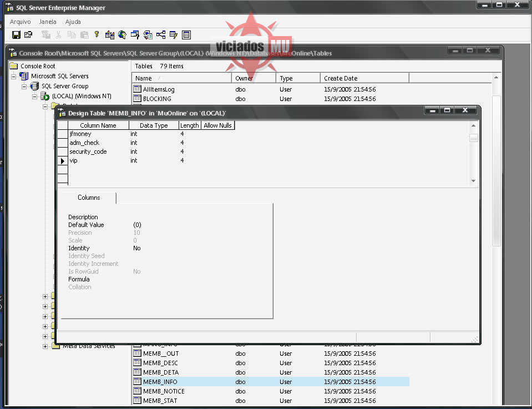Sort tables by the Owner column header
Image resolution: width=532 pixels, height=409 pixels.
pos(254,78)
